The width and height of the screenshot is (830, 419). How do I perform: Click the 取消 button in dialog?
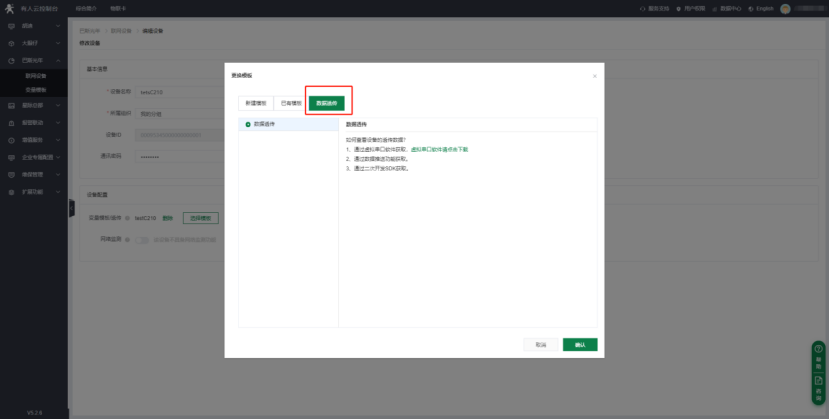coord(540,344)
